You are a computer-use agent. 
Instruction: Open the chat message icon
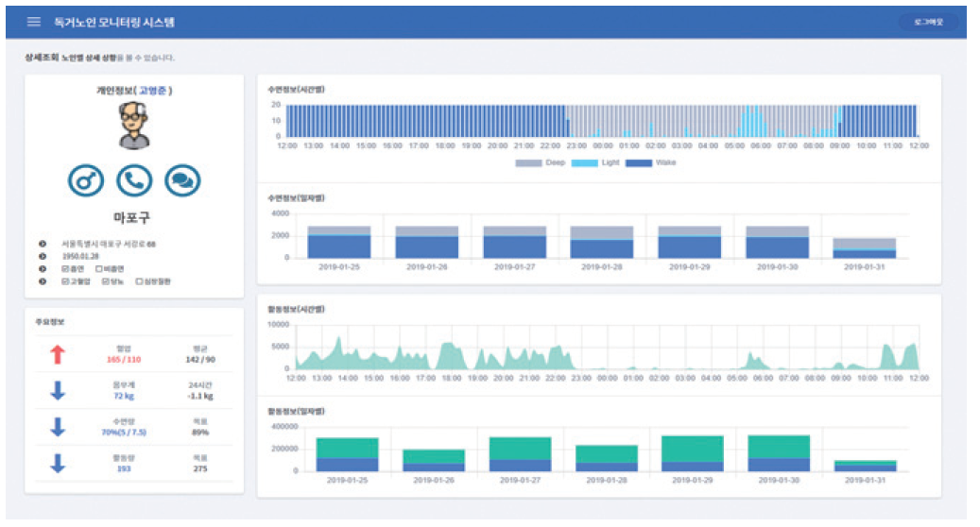182,180
